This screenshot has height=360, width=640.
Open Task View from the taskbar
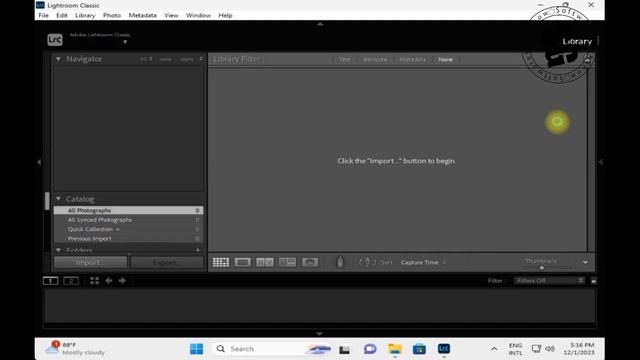pyautogui.click(x=344, y=349)
